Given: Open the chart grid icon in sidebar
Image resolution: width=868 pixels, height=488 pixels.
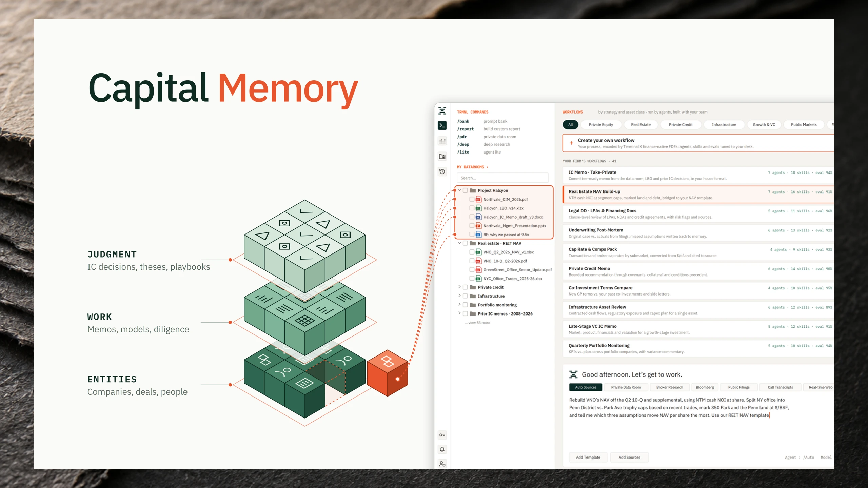Looking at the screenshot, I should click(442, 141).
